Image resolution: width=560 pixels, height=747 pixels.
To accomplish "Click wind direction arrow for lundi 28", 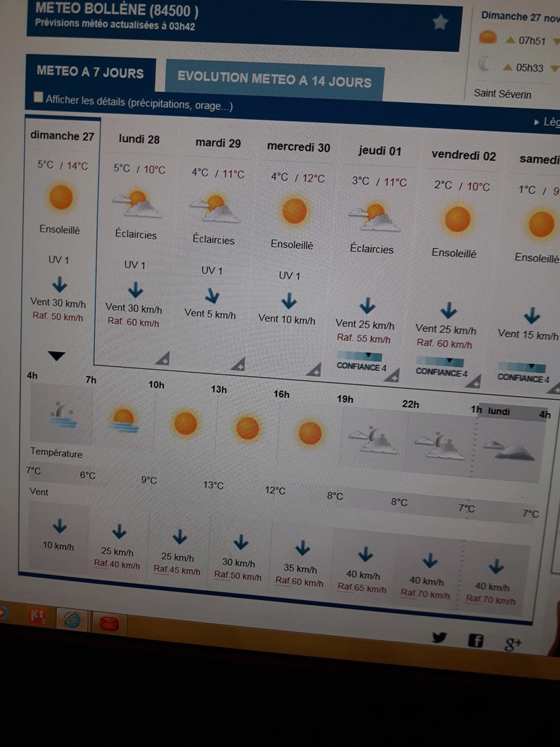I will [136, 289].
